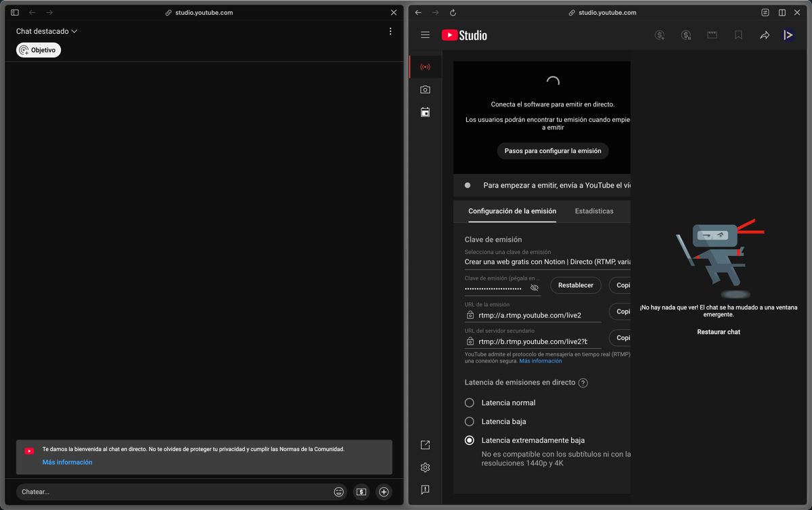Switch to Configuración de la emisión tab
This screenshot has width=812, height=510.
pos(512,211)
